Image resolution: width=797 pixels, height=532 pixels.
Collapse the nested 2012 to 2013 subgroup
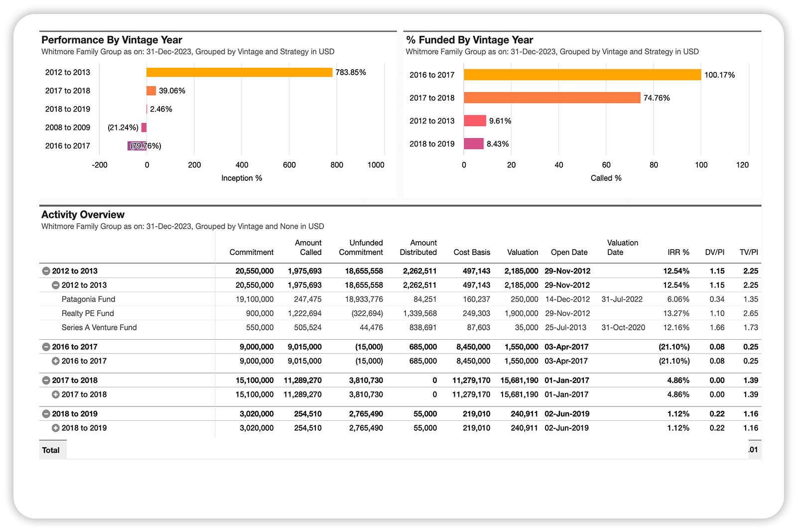click(56, 285)
